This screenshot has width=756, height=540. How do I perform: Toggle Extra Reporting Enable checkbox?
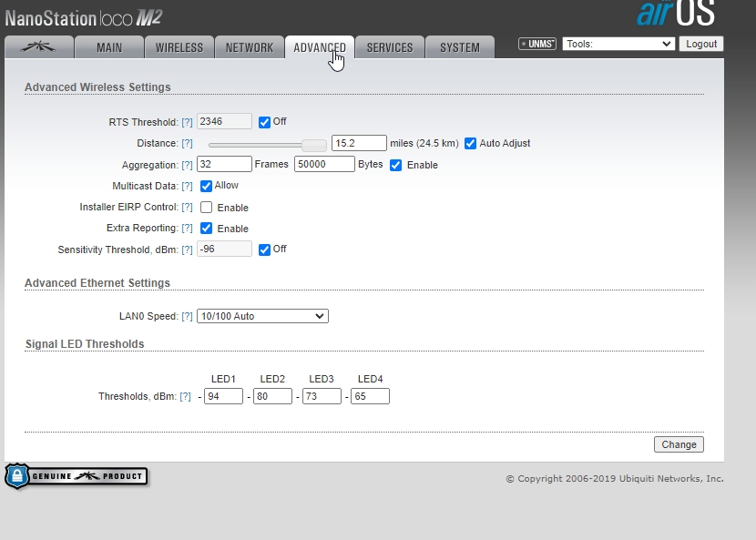[206, 228]
